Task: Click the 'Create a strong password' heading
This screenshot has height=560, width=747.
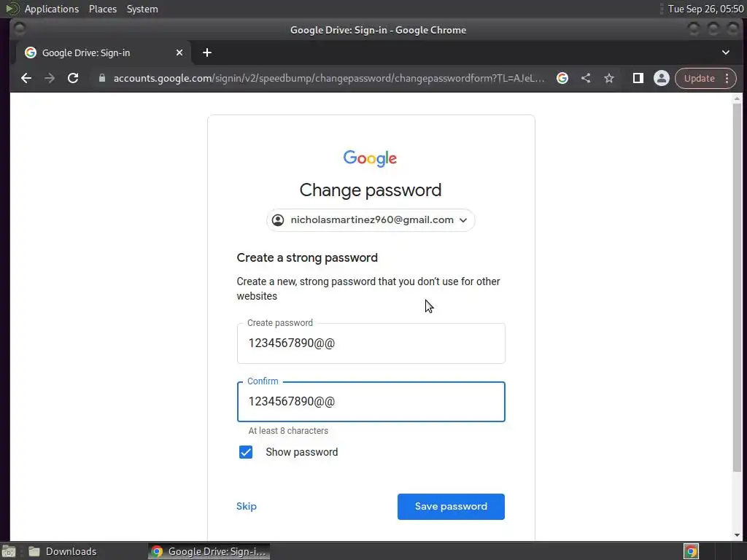Action: (x=307, y=257)
